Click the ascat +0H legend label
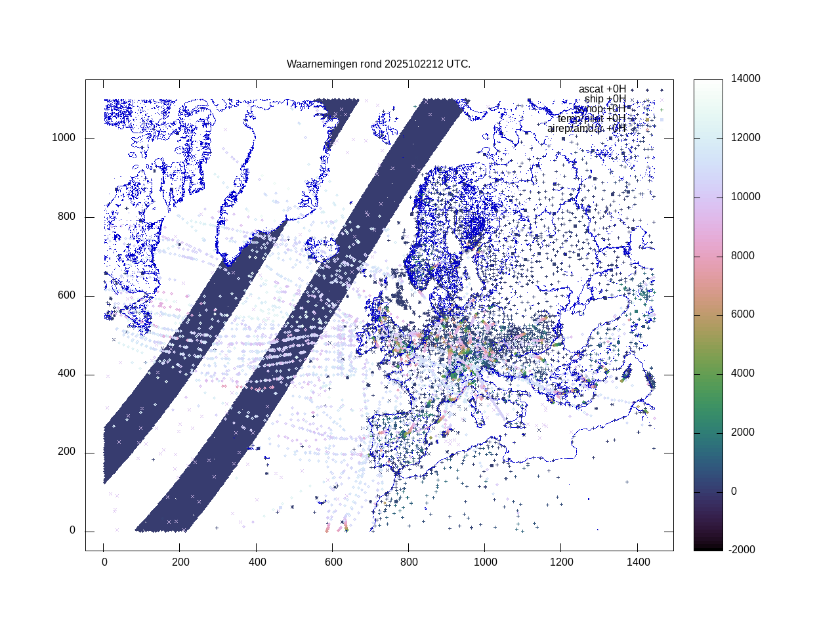This screenshot has height=630, width=840. 602,89
